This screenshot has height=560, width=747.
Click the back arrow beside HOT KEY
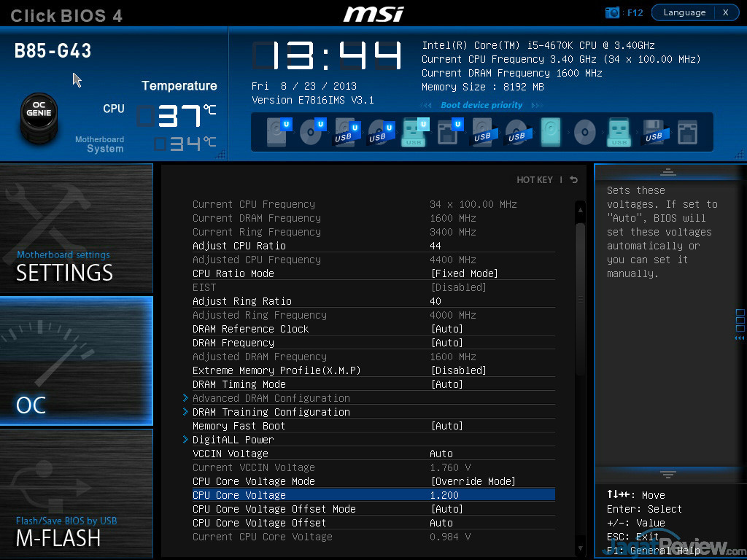[x=574, y=179]
